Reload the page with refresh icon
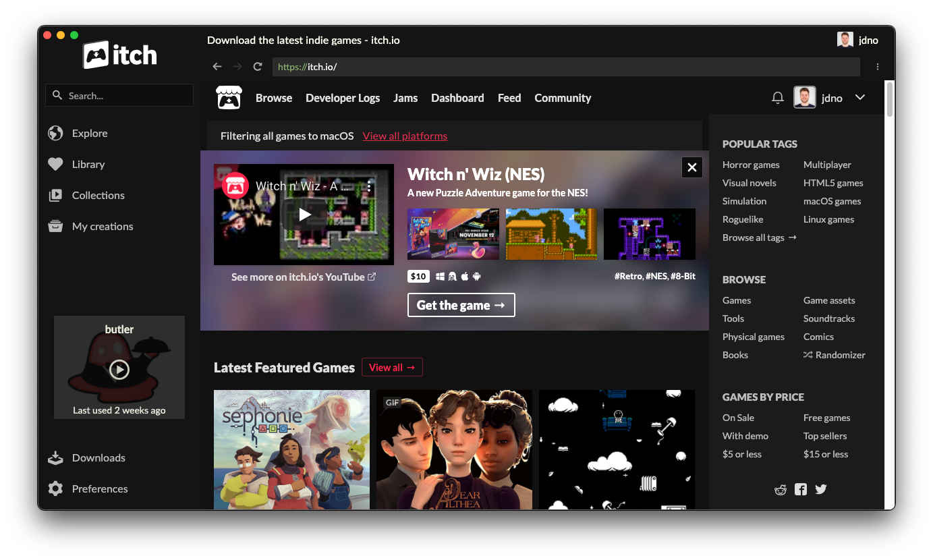Screen dimensions: 933x560 [x=257, y=66]
